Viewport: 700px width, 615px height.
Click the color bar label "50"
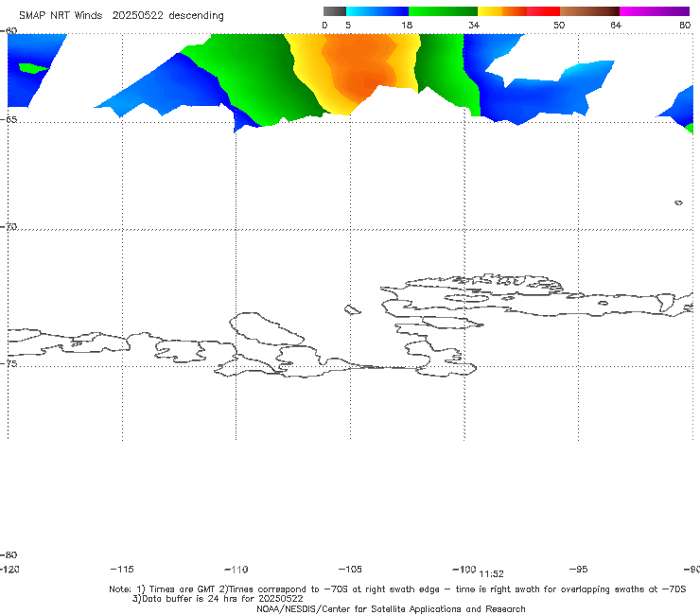tap(559, 26)
